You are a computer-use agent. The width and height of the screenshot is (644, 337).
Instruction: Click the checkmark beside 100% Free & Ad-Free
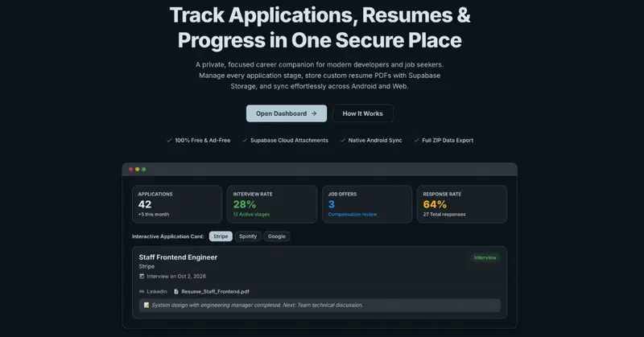coord(169,141)
